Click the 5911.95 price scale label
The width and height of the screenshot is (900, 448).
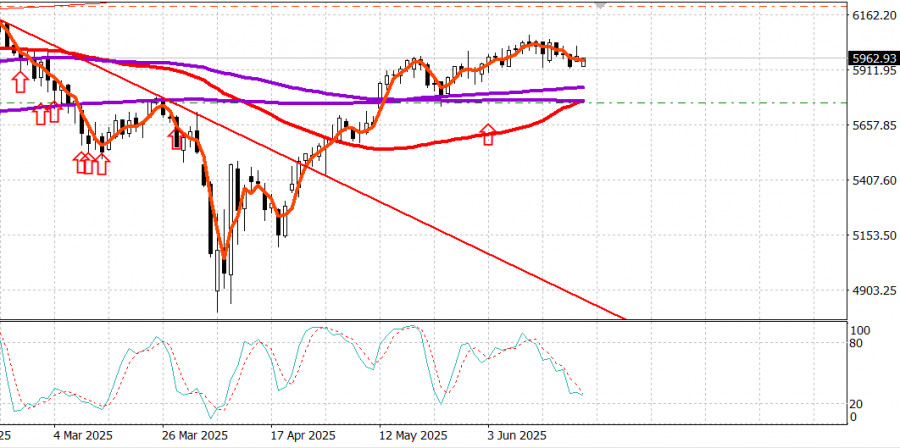[x=875, y=71]
